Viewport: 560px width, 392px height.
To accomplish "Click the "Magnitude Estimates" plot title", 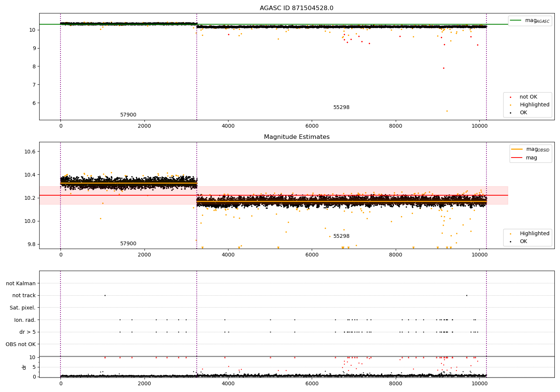I will pos(297,137).
